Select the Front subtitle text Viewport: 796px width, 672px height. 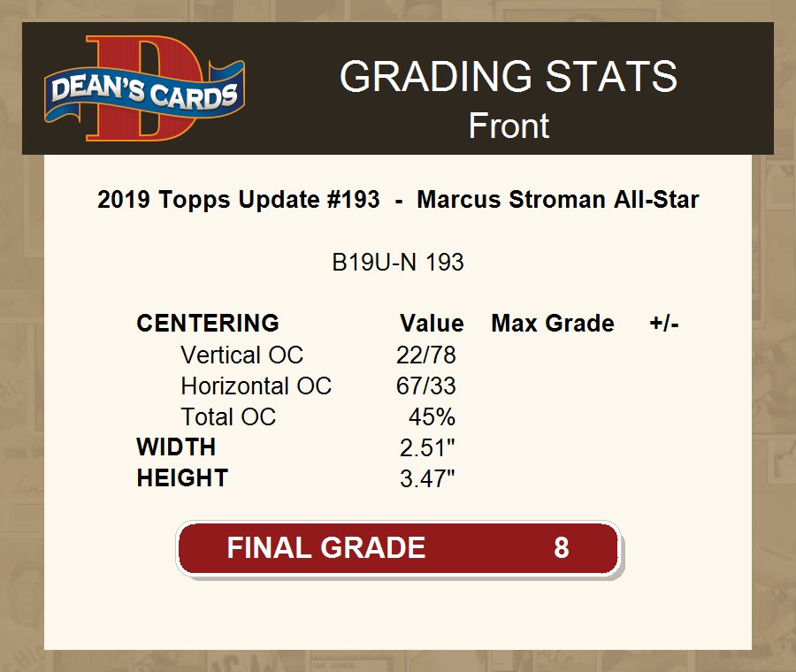(509, 126)
